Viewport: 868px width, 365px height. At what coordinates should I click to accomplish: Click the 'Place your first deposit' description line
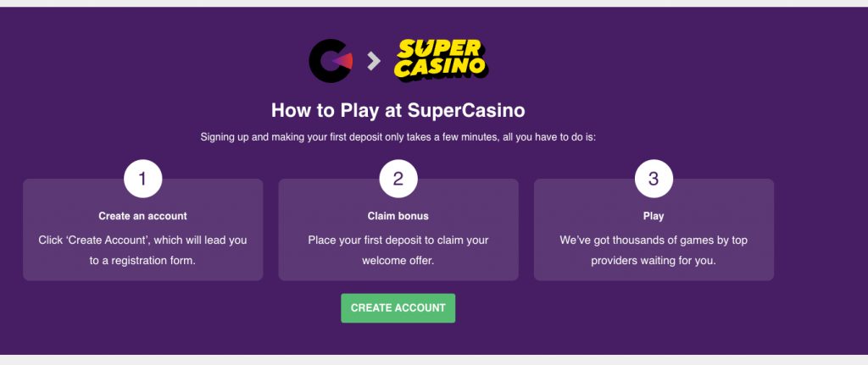tap(398, 241)
